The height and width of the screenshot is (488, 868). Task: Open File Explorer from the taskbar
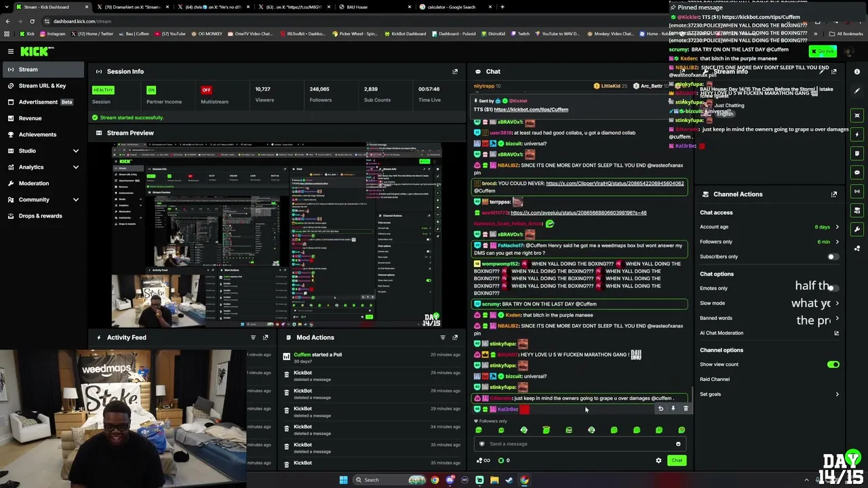click(494, 480)
